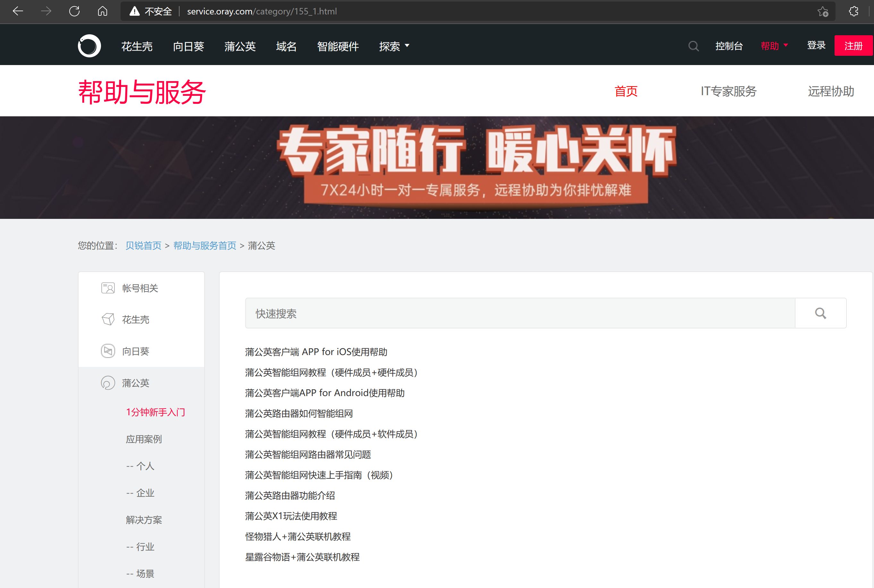Open the 控制台 link
This screenshot has height=588, width=874.
(x=729, y=46)
